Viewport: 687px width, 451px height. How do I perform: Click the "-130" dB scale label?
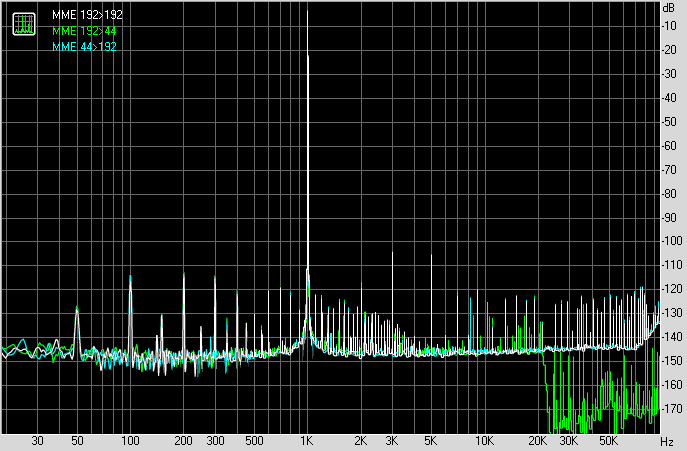click(x=672, y=313)
